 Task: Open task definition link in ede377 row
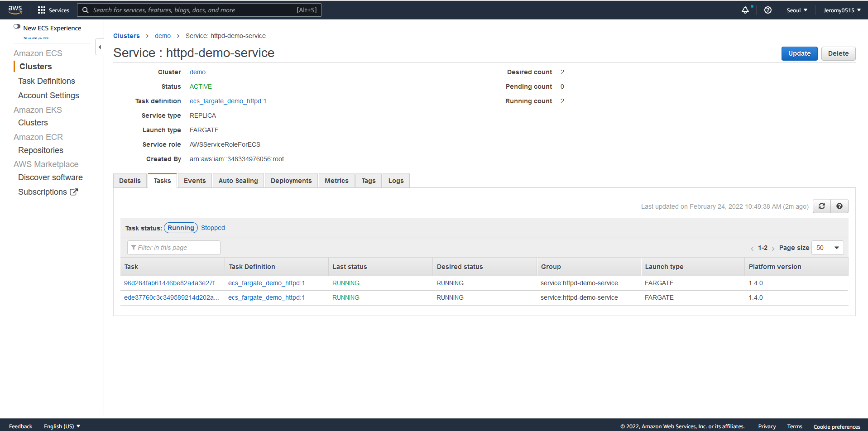(266, 297)
